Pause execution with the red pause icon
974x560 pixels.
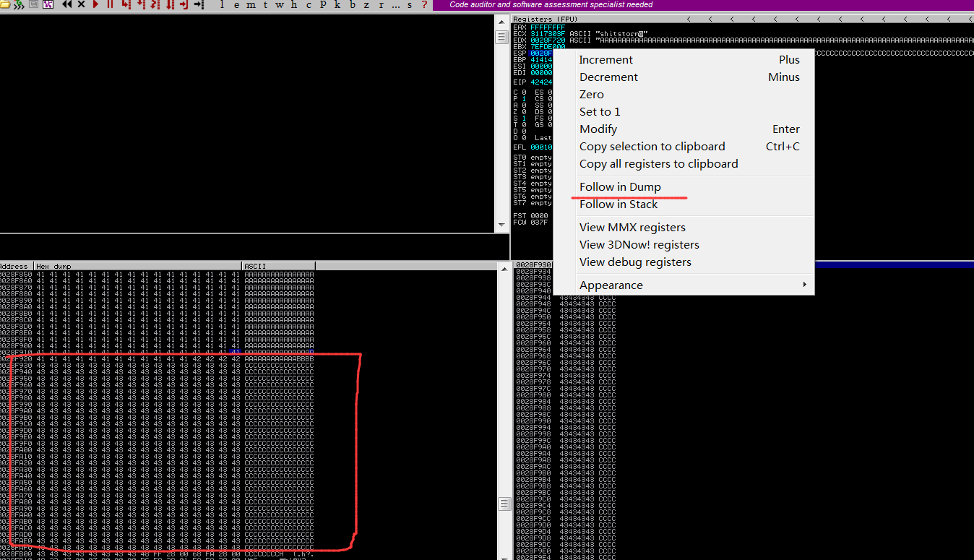(110, 4)
